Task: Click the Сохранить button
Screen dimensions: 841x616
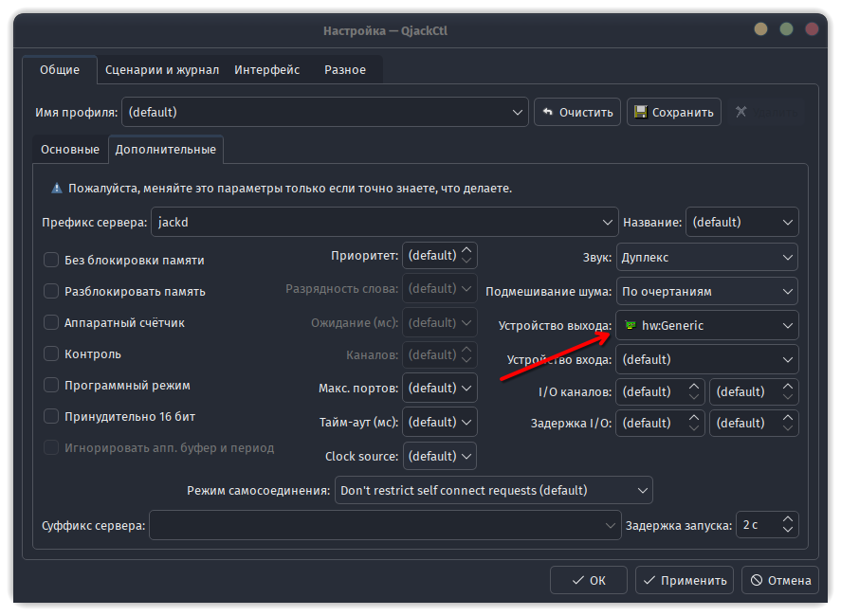Action: pyautogui.click(x=674, y=112)
